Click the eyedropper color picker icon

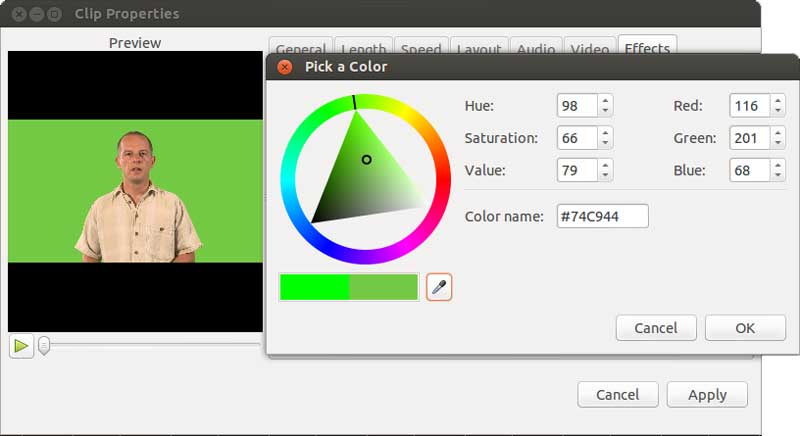(439, 288)
